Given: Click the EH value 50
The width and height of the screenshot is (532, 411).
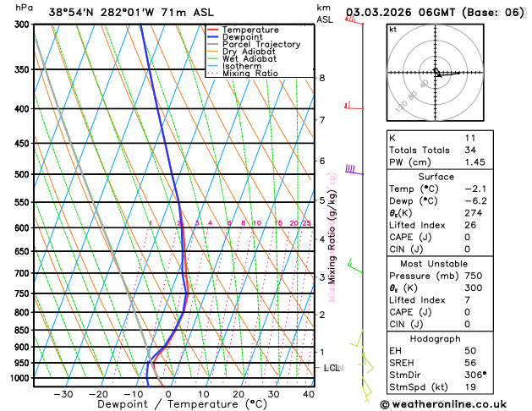Looking at the screenshot, I should tap(470, 351).
